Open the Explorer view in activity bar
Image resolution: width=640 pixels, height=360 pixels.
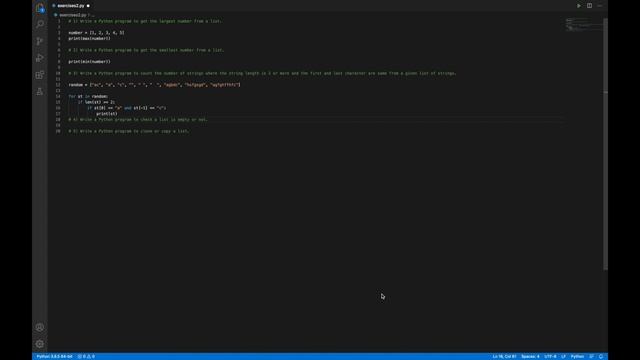point(40,8)
